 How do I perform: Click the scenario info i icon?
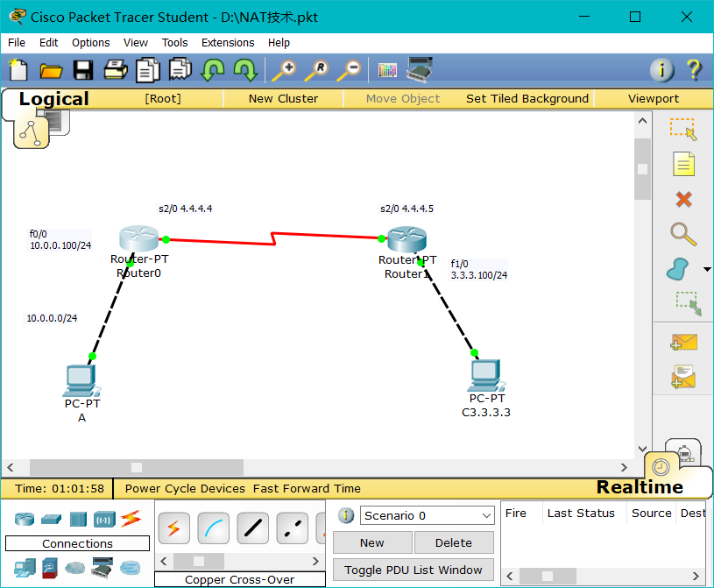pyautogui.click(x=346, y=515)
